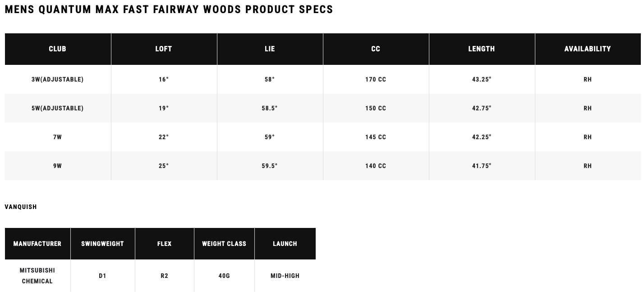This screenshot has height=300, width=644.
Task: Click the MID-HIGH launch value
Action: point(285,276)
